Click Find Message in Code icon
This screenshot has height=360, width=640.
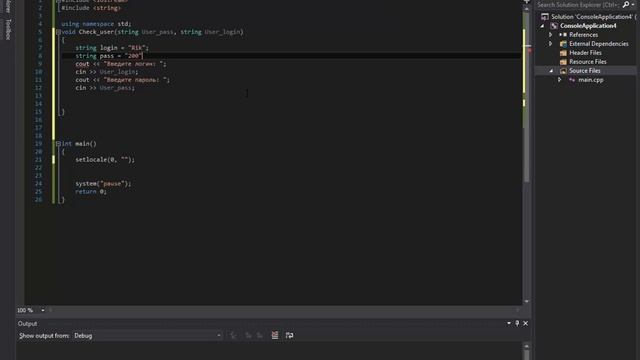pos(233,336)
